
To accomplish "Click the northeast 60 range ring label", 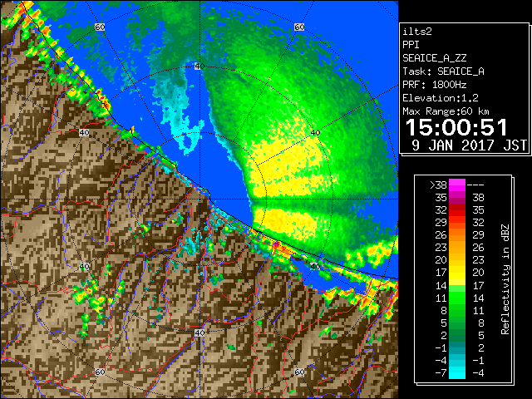I will point(299,27).
